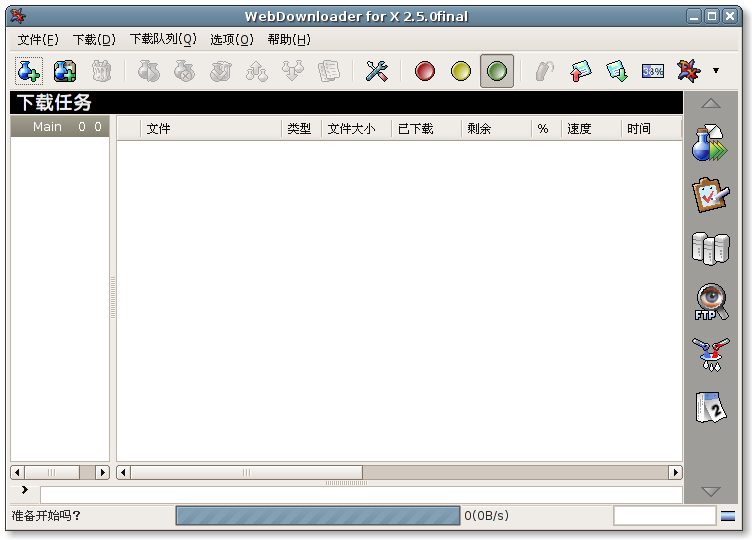The image size is (752, 540).
Task: Open the 下载队列(Q) menu
Action: point(163,39)
